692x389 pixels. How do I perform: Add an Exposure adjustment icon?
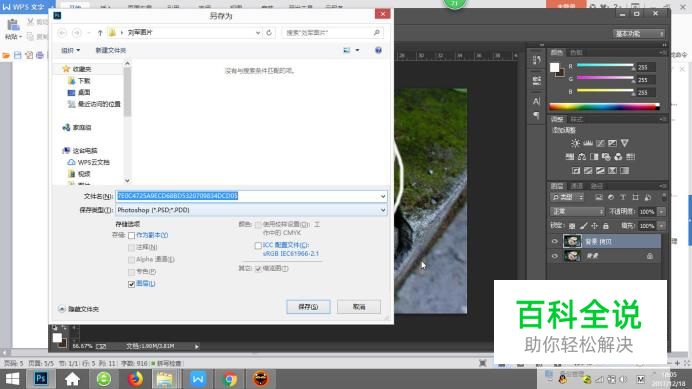coord(612,143)
